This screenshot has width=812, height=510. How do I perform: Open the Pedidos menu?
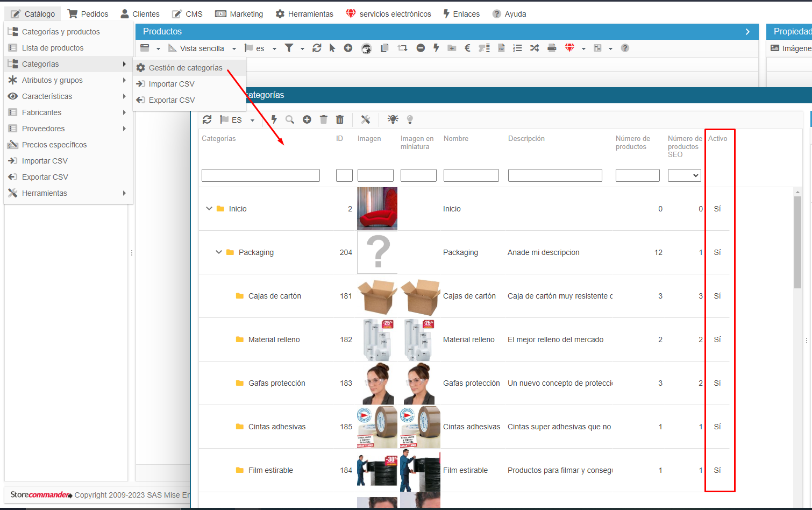click(88, 14)
